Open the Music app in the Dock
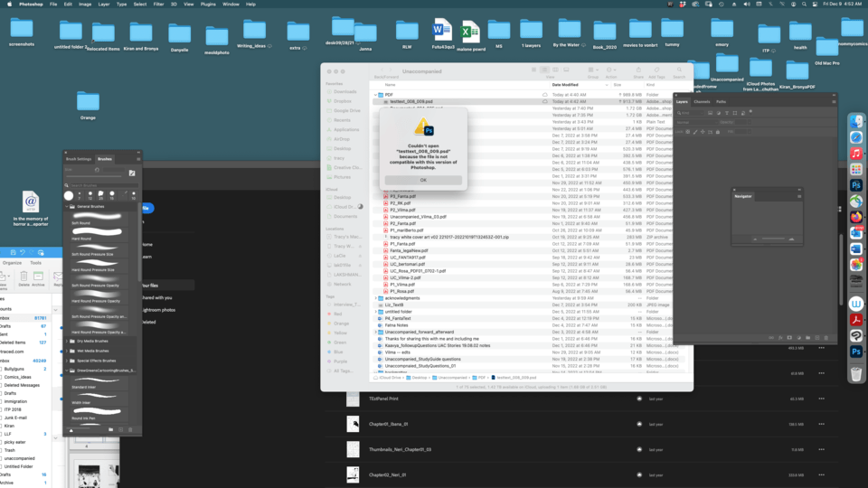Image resolution: width=868 pixels, height=488 pixels. click(855, 154)
